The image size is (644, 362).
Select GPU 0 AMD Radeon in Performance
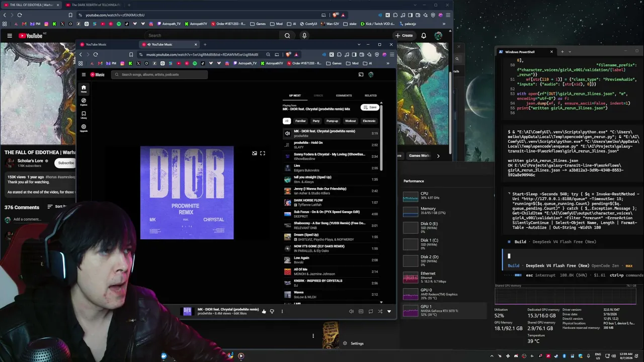point(445,294)
